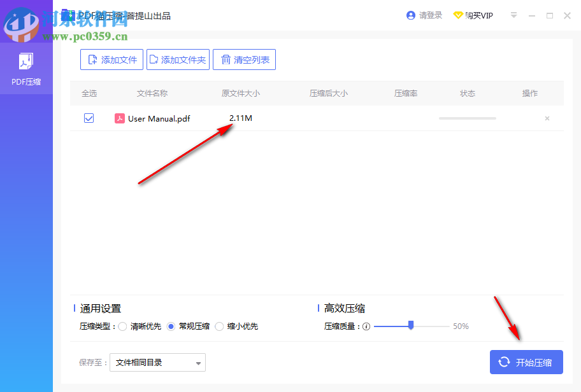581x392 pixels.
Task: Uncheck the User Manual.pdf row checkbox
Action: point(89,118)
